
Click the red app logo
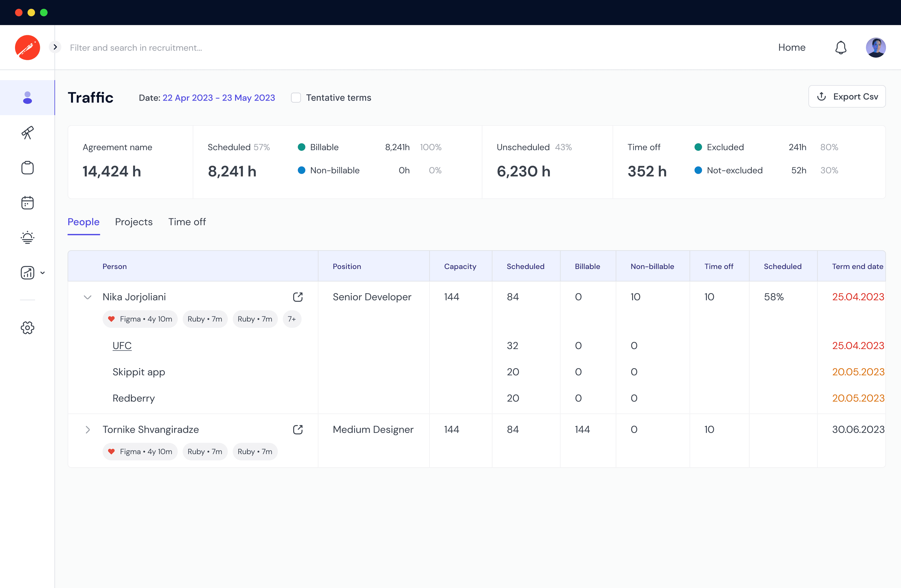[27, 48]
